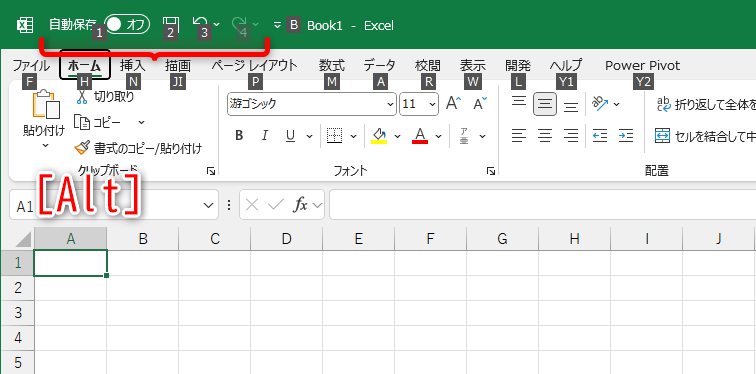Expand the コピー dropdown arrow
Viewport: 756px width, 374px height.
141,122
